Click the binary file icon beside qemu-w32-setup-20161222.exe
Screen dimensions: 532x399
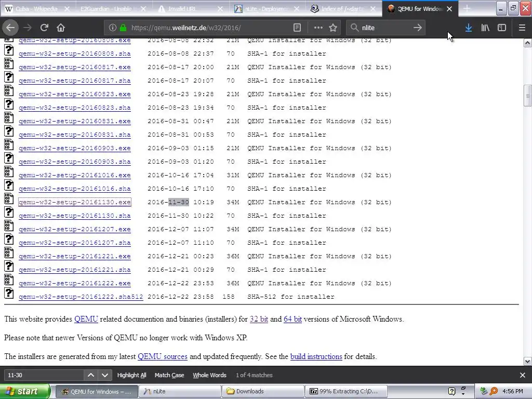(9, 280)
